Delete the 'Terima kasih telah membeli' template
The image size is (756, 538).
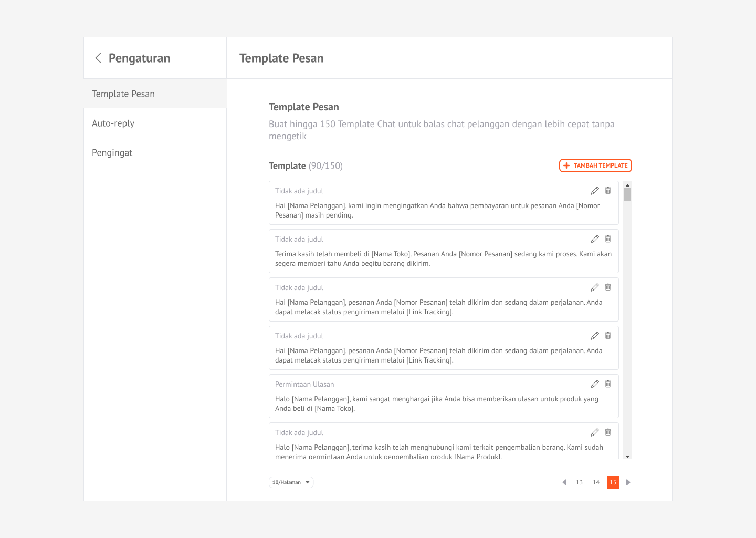(x=608, y=239)
